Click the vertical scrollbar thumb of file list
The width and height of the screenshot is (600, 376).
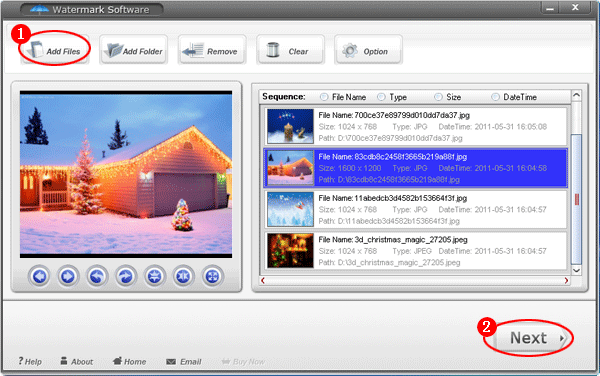pyautogui.click(x=576, y=199)
